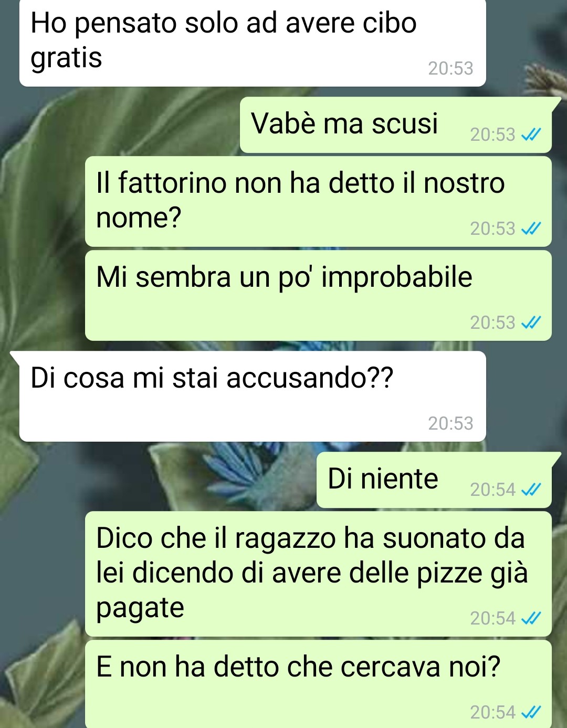
Task: Tap read checkmarks beside 'Di niente'
Action: click(x=531, y=490)
